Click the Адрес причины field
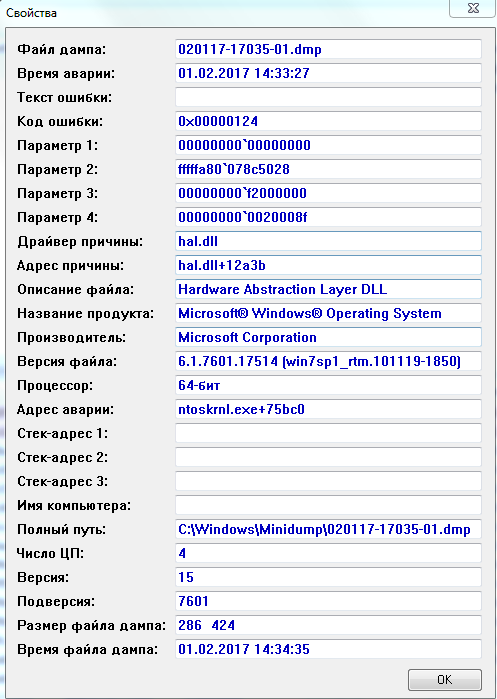 click(329, 266)
